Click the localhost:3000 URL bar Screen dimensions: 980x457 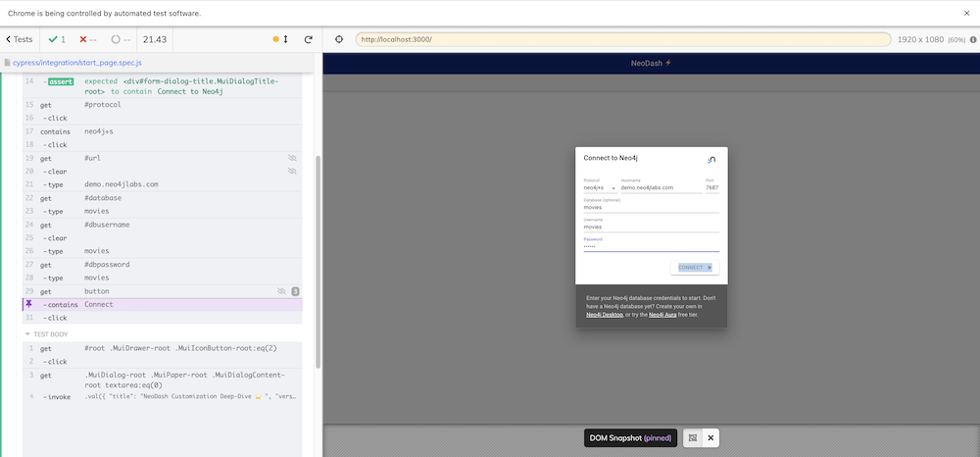pyautogui.click(x=623, y=39)
